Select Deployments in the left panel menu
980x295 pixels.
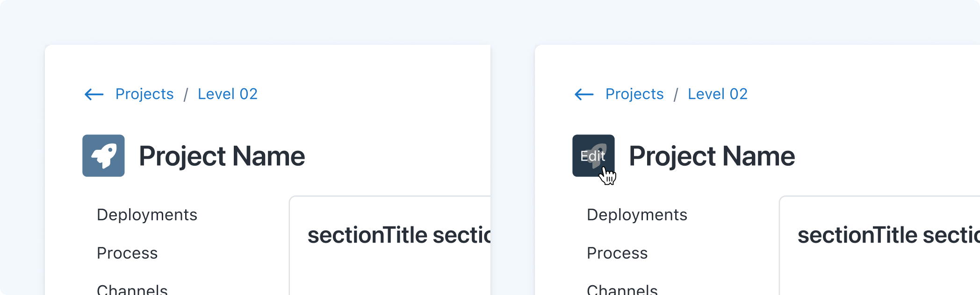tap(147, 215)
